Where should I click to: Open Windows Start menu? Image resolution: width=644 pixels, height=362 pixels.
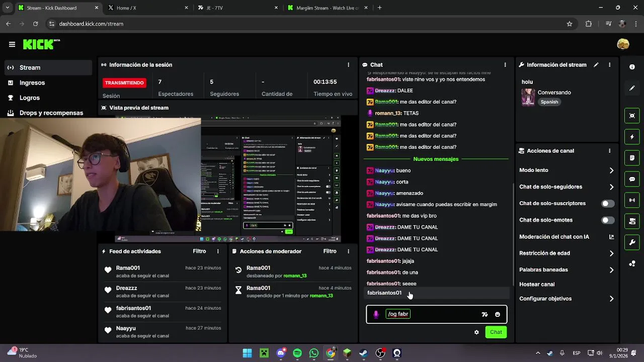point(247,353)
